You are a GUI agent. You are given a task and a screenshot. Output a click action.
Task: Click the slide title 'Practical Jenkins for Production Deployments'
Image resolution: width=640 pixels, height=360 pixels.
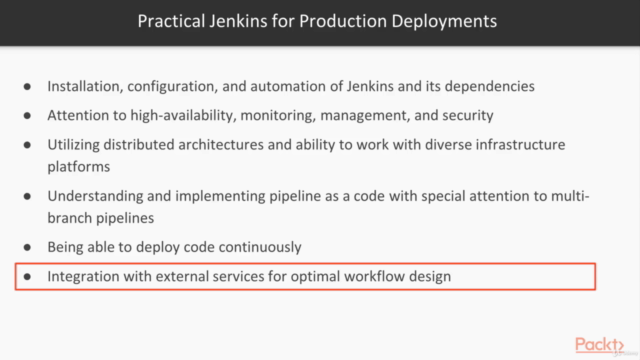317,21
